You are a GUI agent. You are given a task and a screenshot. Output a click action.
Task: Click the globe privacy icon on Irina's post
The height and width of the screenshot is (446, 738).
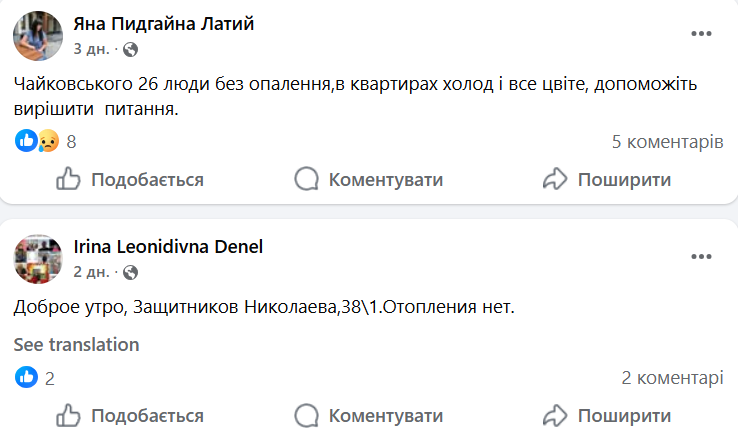tap(130, 272)
